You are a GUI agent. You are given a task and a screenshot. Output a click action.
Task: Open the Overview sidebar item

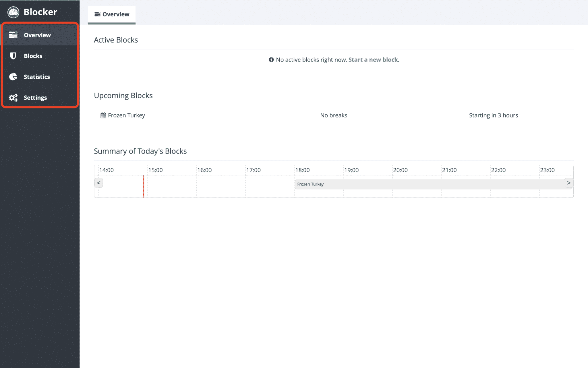(40, 35)
